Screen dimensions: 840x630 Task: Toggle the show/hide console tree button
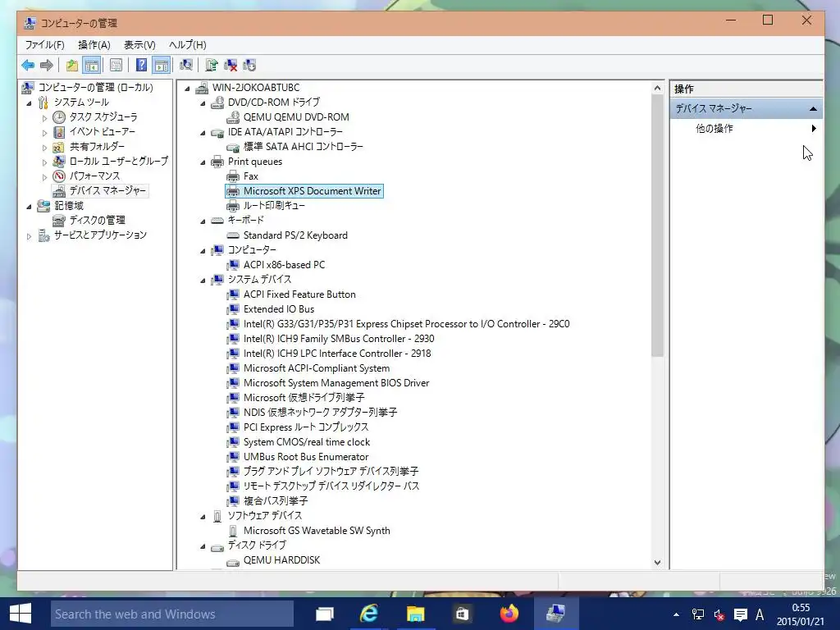pos(92,66)
